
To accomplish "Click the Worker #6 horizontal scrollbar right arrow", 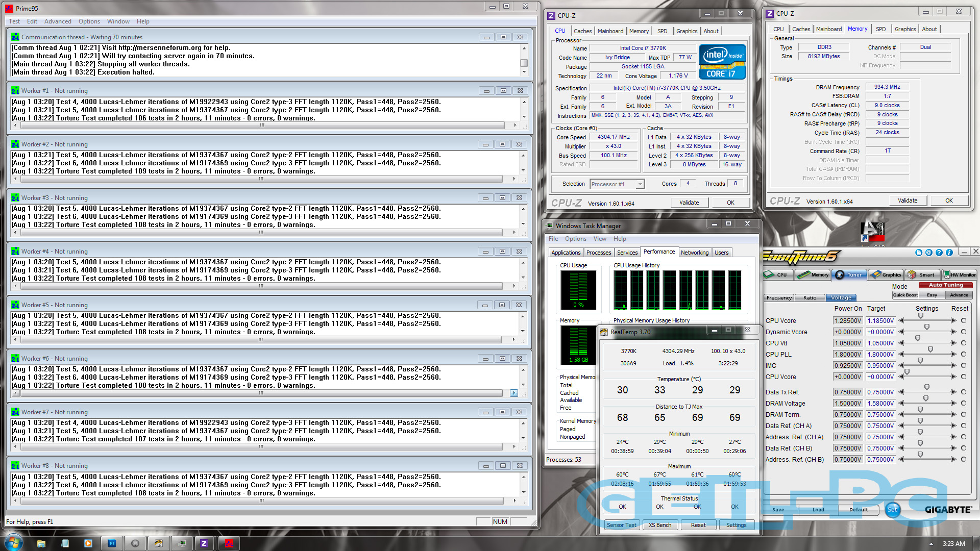I will point(513,393).
